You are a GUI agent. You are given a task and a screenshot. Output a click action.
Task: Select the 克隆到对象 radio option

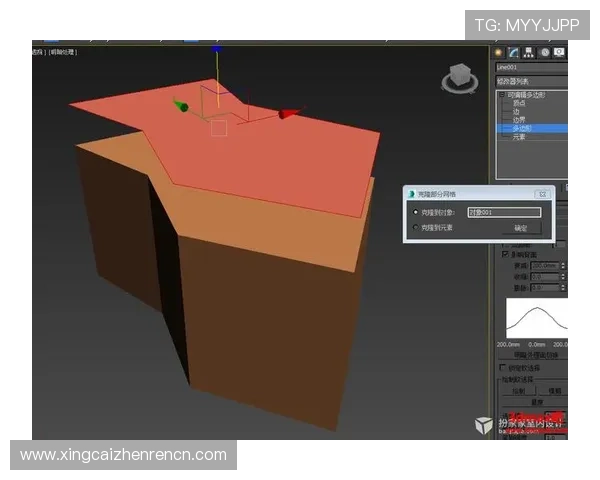(416, 212)
